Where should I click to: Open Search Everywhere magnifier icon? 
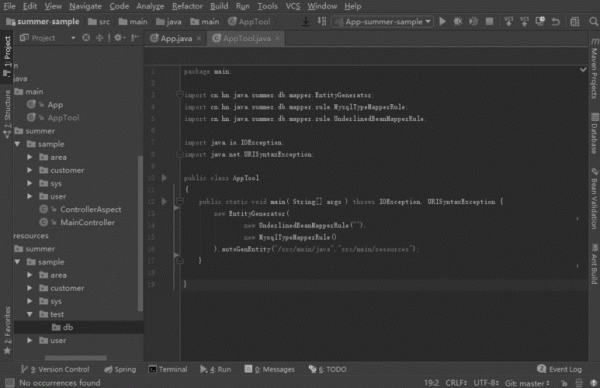coord(593,22)
